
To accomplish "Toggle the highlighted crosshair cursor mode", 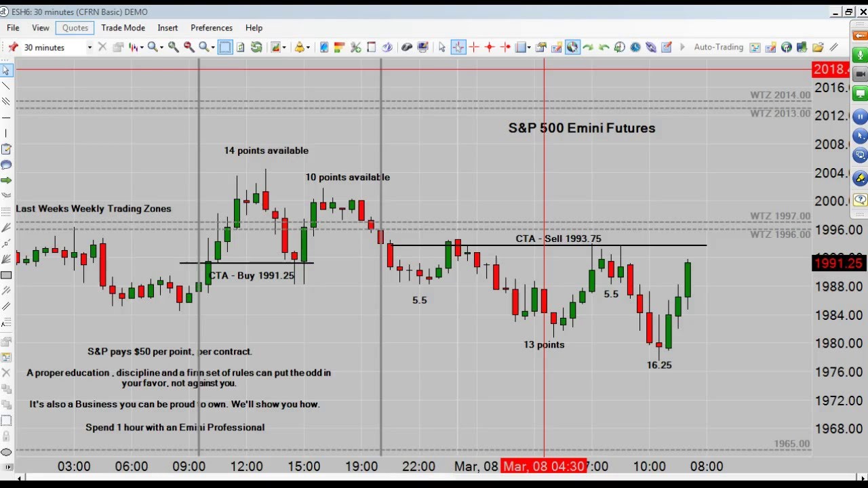I will tap(458, 47).
